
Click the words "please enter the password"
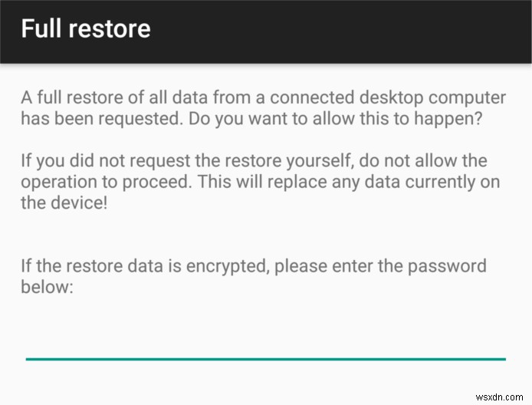point(380,266)
